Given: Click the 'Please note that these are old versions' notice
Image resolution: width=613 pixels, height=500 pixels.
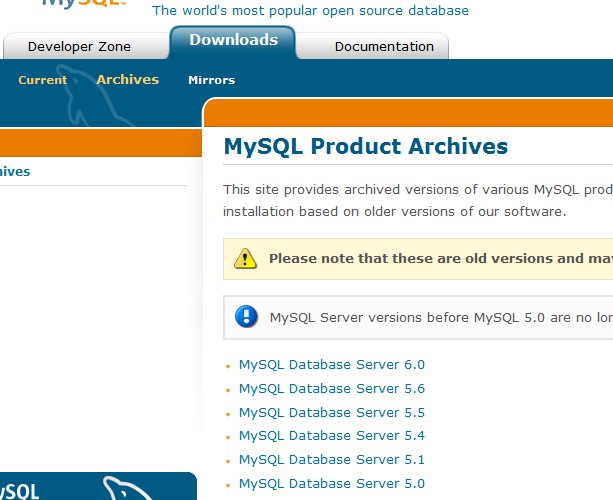Looking at the screenshot, I should (x=418, y=259).
